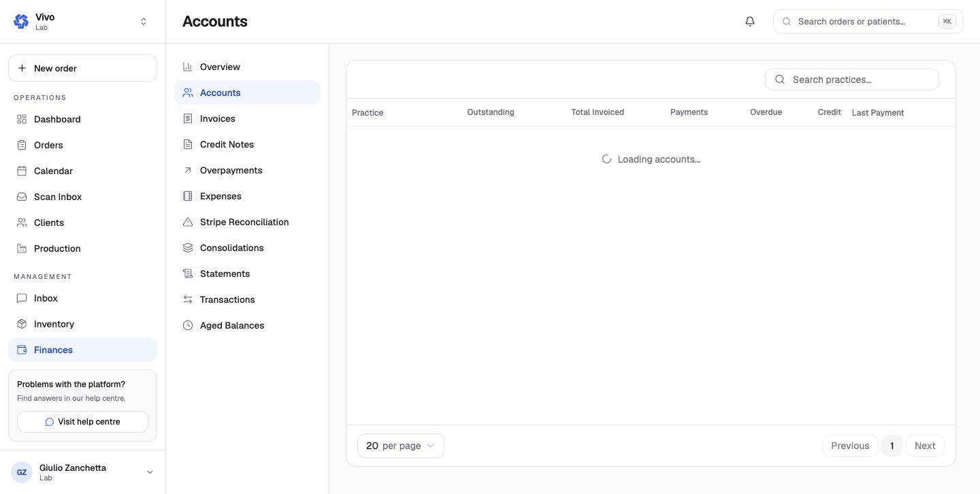Expand the Giulio Zanchetta user menu
The width and height of the screenshot is (980, 494).
(x=82, y=472)
